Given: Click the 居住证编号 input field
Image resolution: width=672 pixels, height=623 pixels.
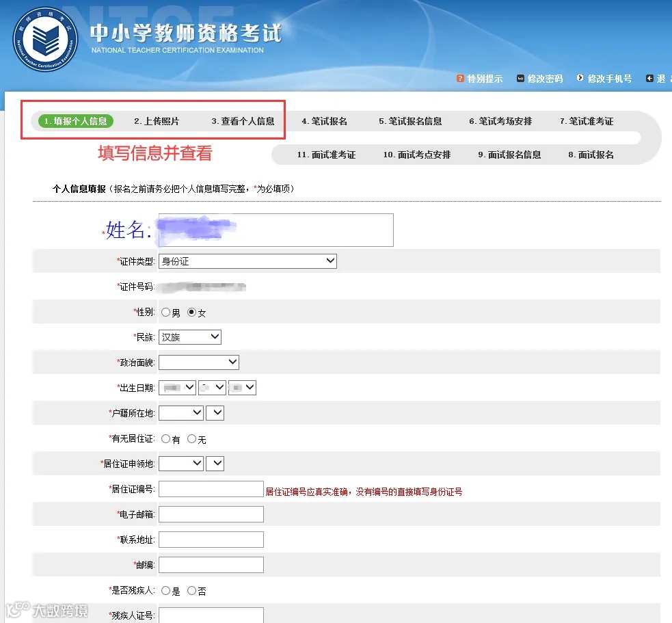Looking at the screenshot, I should coord(211,488).
